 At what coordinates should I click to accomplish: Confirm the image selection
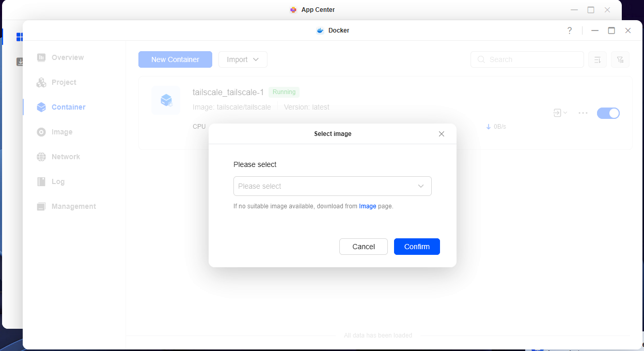[x=417, y=247]
